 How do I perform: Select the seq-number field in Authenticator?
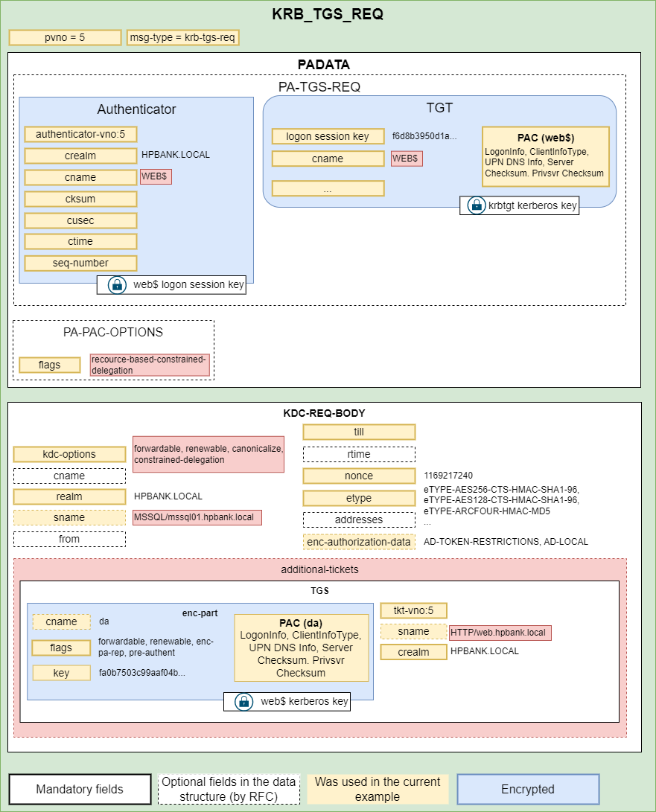[80, 263]
